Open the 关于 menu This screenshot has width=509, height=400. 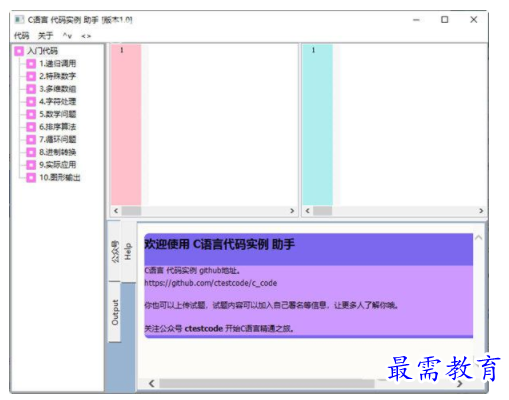point(46,35)
